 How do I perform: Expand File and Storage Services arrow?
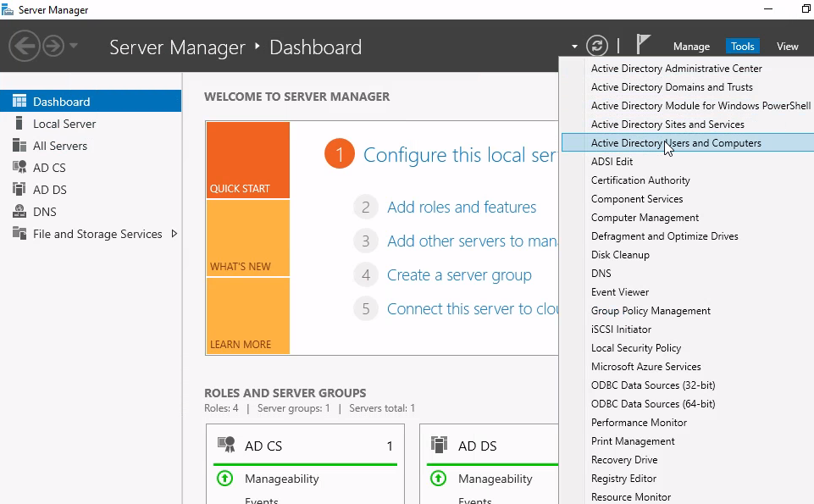[x=174, y=234]
